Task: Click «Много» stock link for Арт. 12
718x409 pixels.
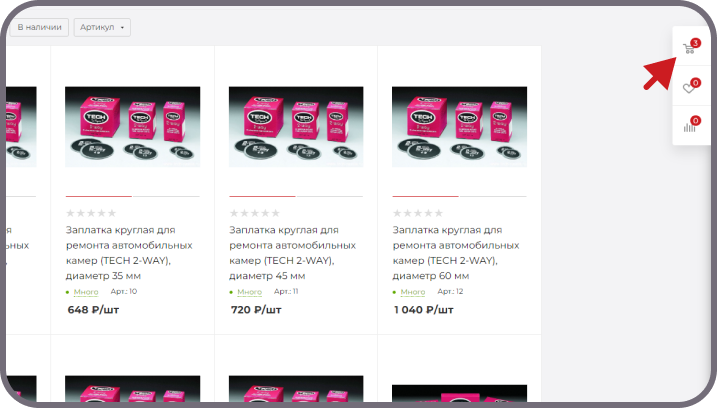Action: [x=413, y=292]
